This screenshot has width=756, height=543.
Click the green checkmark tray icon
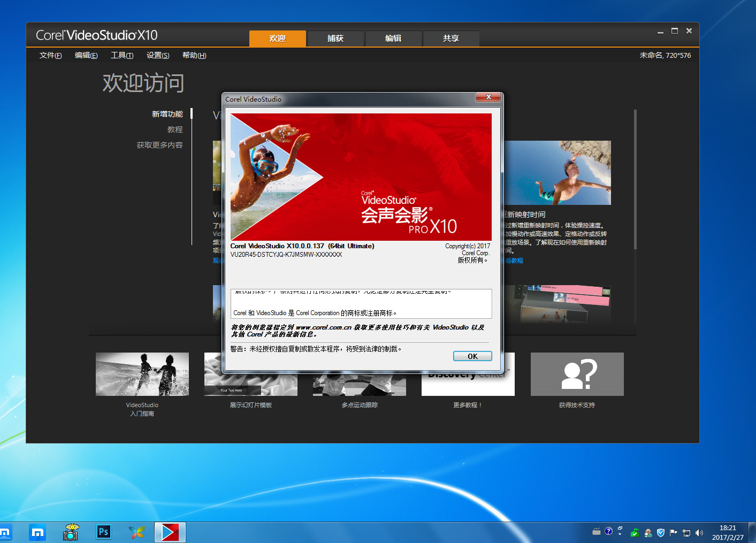[635, 533]
